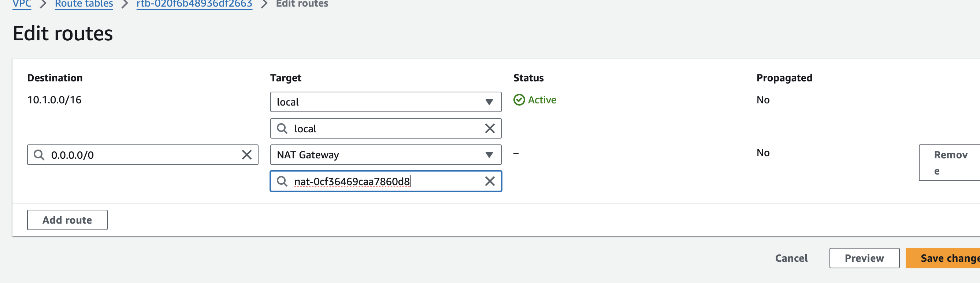The image size is (980, 283).
Task: Cancel editing routes
Action: tap(791, 258)
